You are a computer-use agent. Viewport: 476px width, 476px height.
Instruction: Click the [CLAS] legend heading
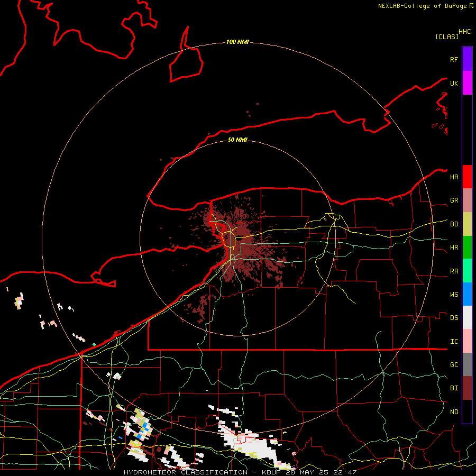click(x=447, y=36)
